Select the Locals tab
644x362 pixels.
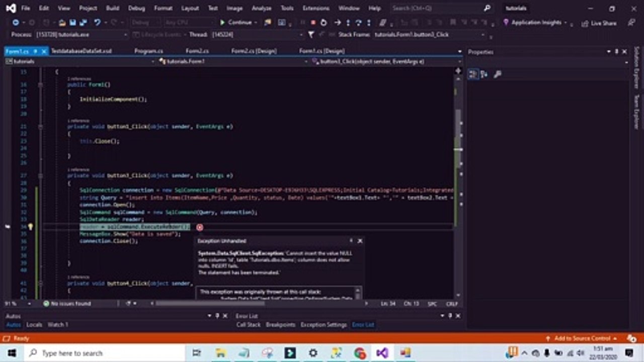pyautogui.click(x=34, y=325)
